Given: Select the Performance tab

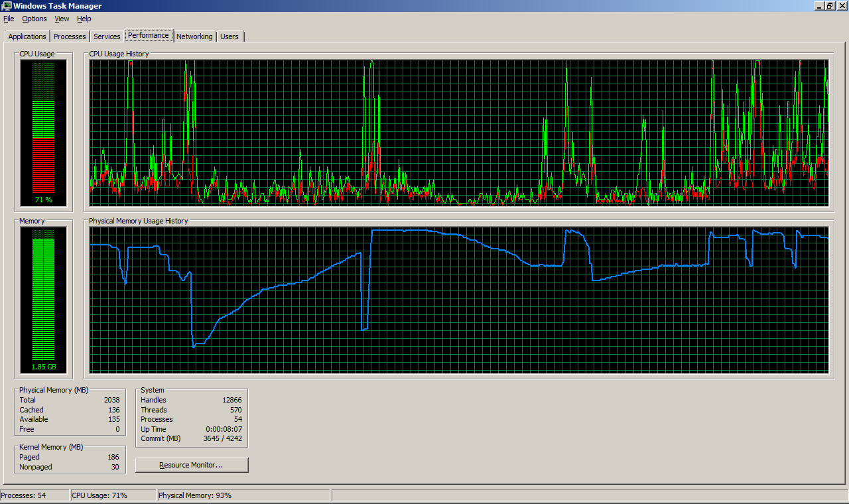Looking at the screenshot, I should click(x=149, y=35).
